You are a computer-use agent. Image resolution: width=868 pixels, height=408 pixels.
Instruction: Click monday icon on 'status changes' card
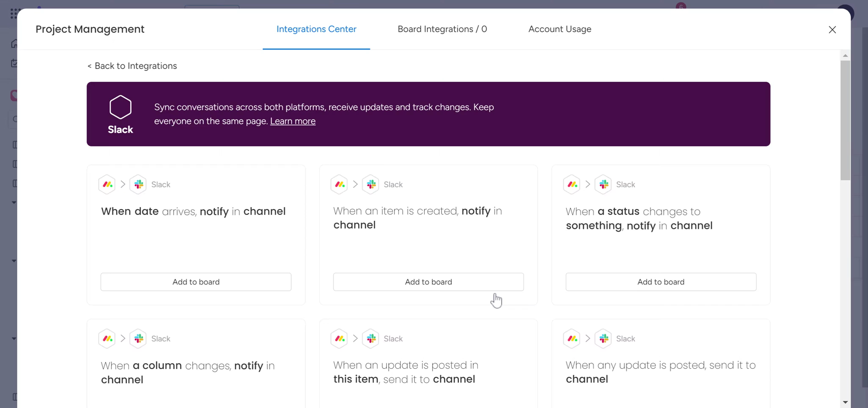pyautogui.click(x=572, y=185)
